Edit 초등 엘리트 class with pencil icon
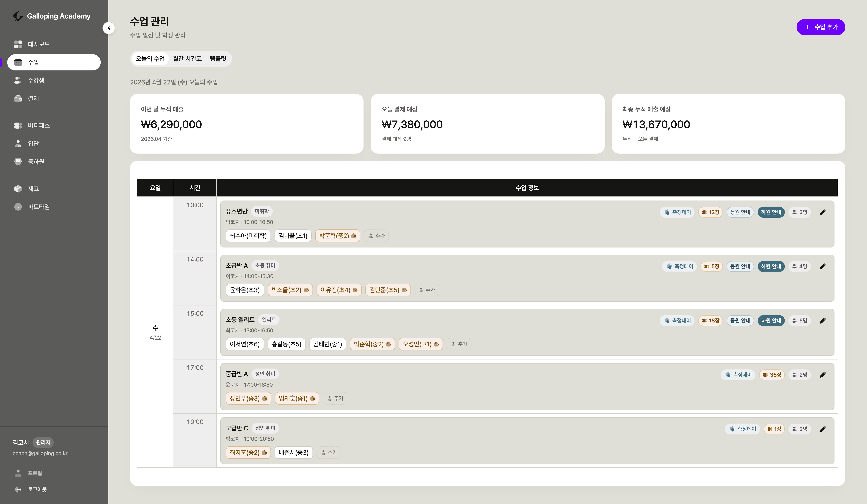This screenshot has width=867, height=504. 823,321
